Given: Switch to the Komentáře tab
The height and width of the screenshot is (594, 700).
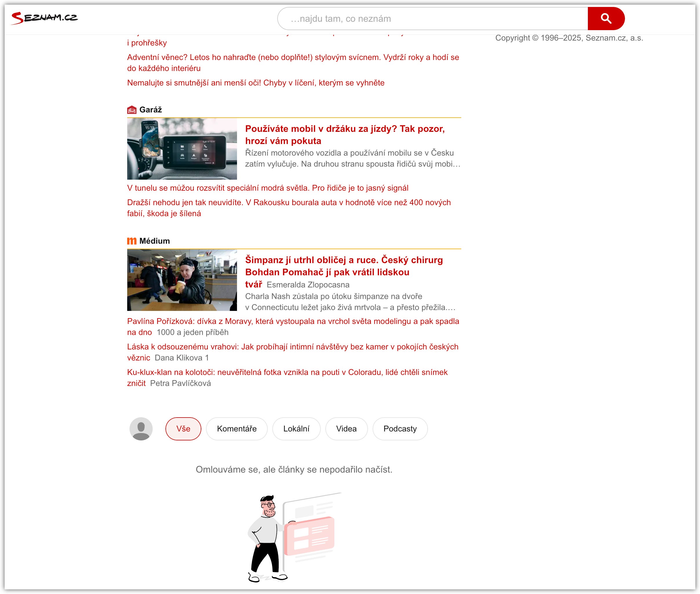Looking at the screenshot, I should pyautogui.click(x=237, y=429).
